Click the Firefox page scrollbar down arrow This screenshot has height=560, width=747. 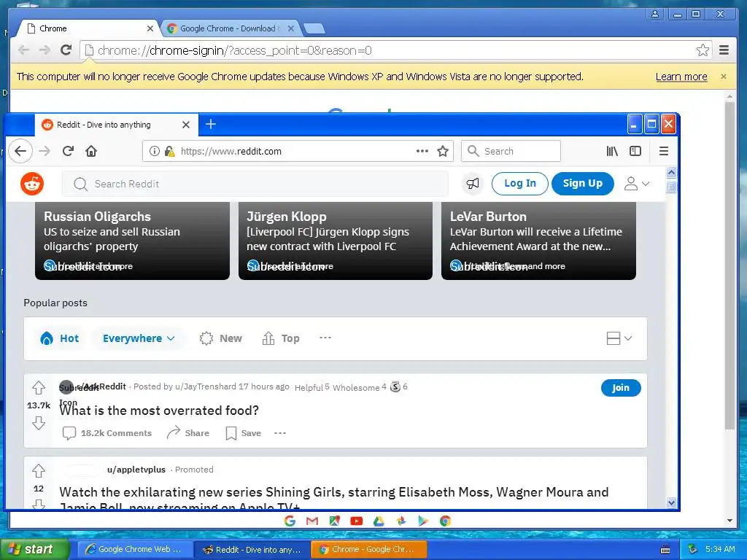671,503
